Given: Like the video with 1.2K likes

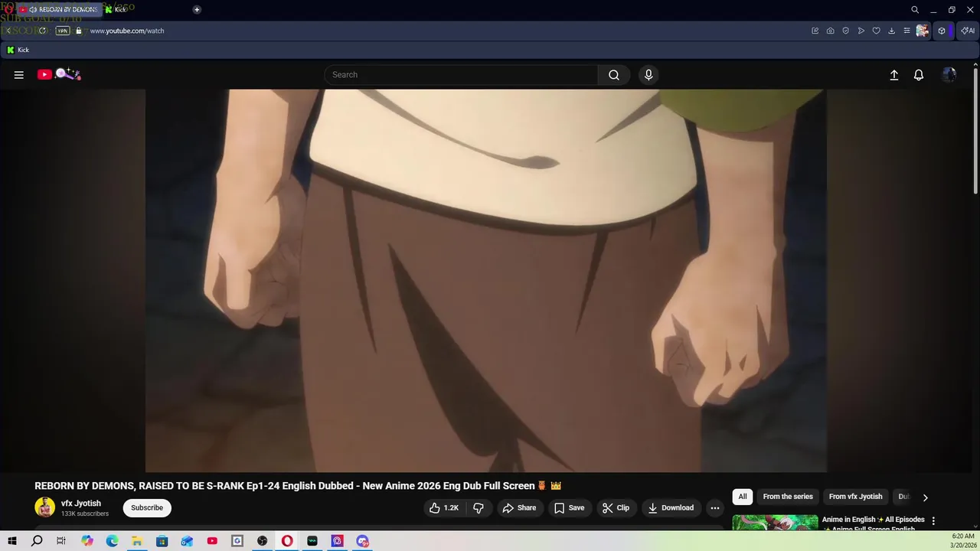Looking at the screenshot, I should (x=443, y=508).
